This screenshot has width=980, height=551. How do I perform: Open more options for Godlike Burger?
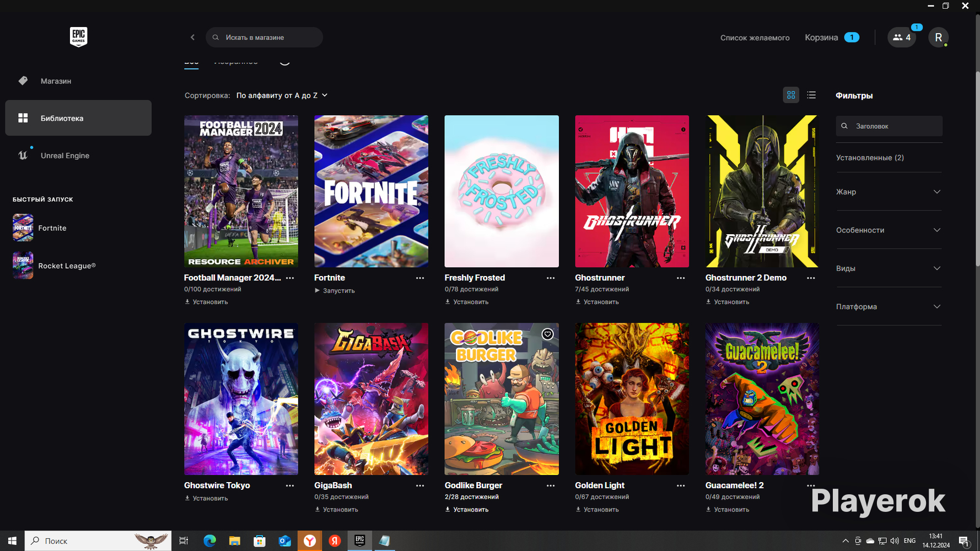tap(551, 486)
